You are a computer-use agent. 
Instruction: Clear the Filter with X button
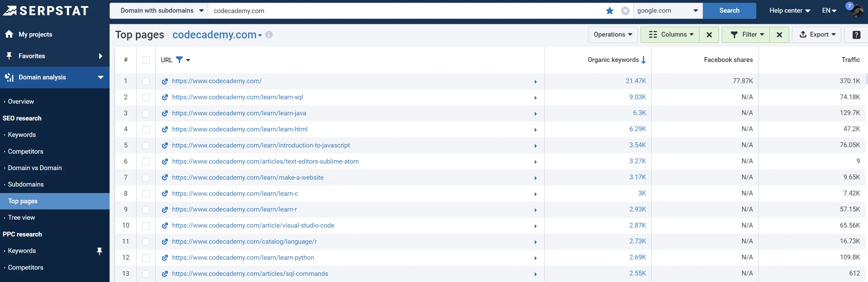click(x=779, y=35)
